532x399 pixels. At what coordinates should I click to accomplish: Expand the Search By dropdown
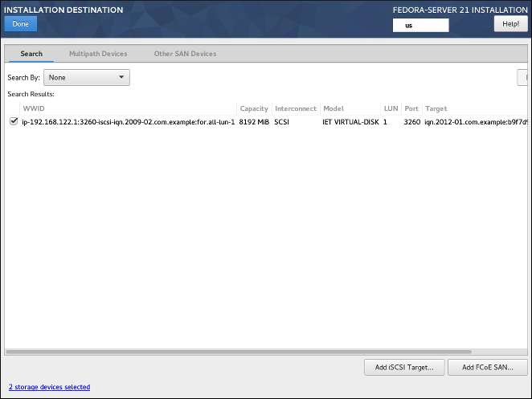[87, 78]
